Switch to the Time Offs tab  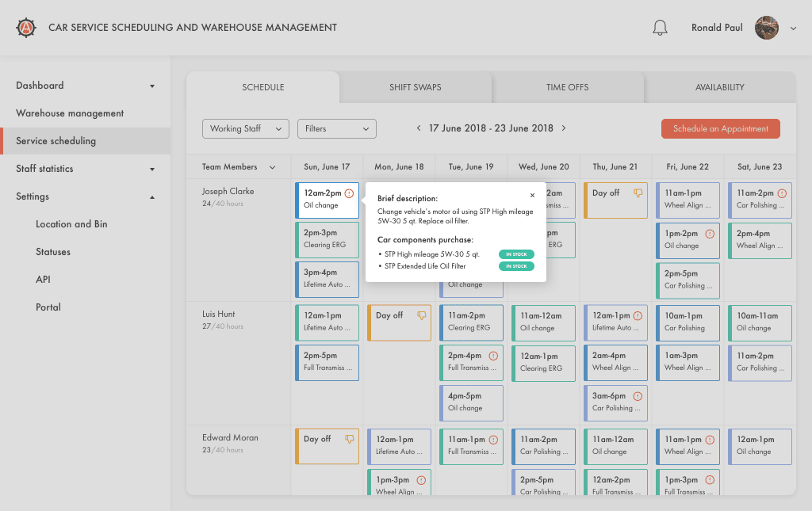(568, 87)
